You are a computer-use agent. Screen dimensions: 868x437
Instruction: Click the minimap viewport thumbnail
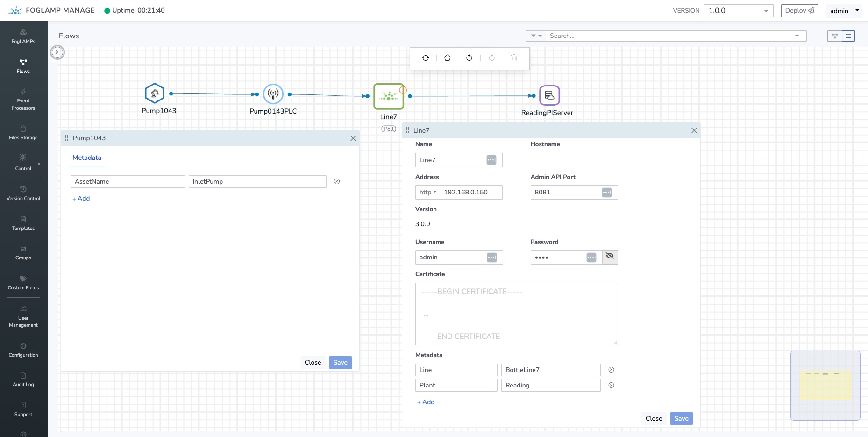825,385
